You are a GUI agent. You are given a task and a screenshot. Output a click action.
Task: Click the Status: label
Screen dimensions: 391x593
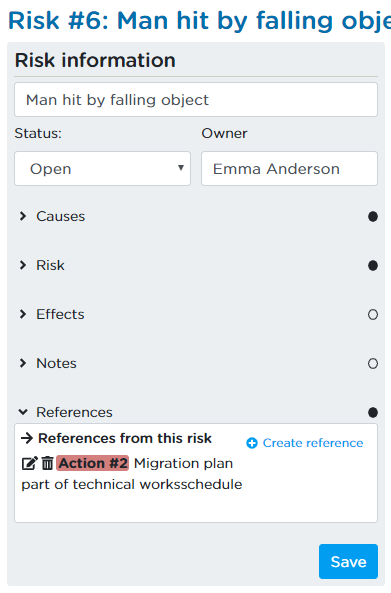pos(38,134)
